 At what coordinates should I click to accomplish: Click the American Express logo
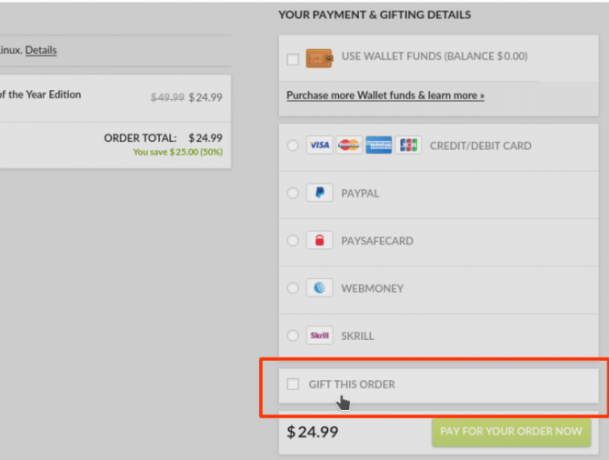379,145
